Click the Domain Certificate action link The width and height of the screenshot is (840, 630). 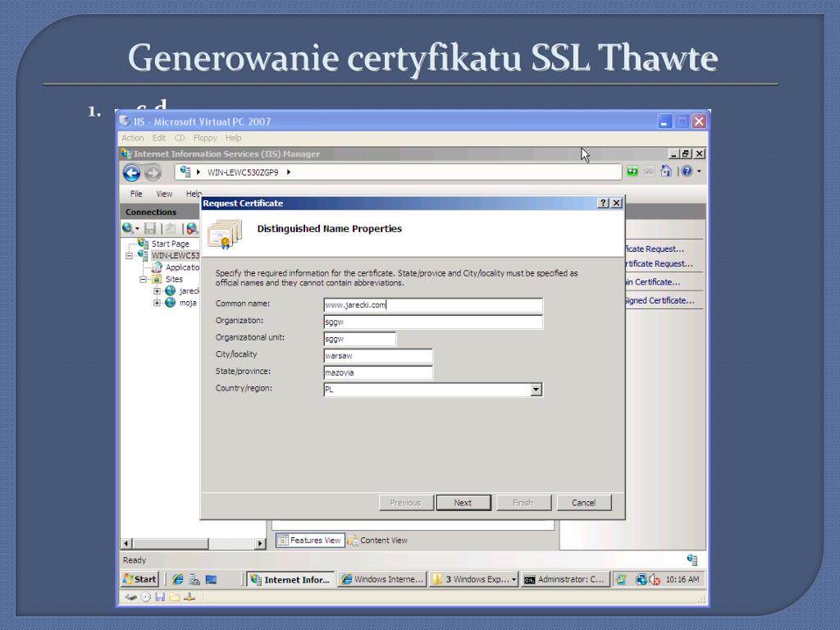click(652, 282)
